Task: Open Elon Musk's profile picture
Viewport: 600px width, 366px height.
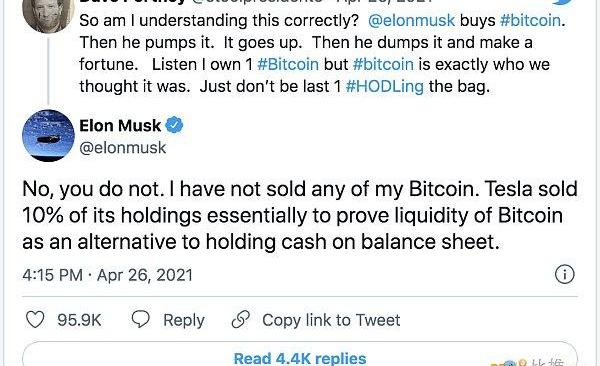Action: point(48,136)
